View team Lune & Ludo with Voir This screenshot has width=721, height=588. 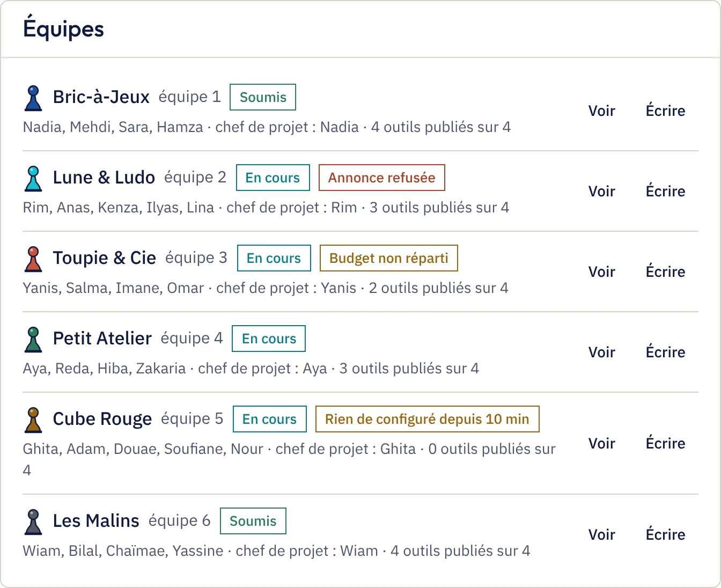[x=601, y=192]
